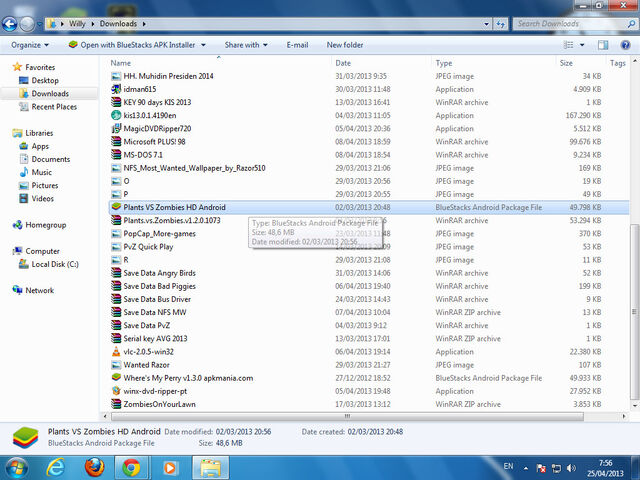The height and width of the screenshot is (480, 640).
Task: Click the Downloads breadcrumb segment
Action: [118, 24]
